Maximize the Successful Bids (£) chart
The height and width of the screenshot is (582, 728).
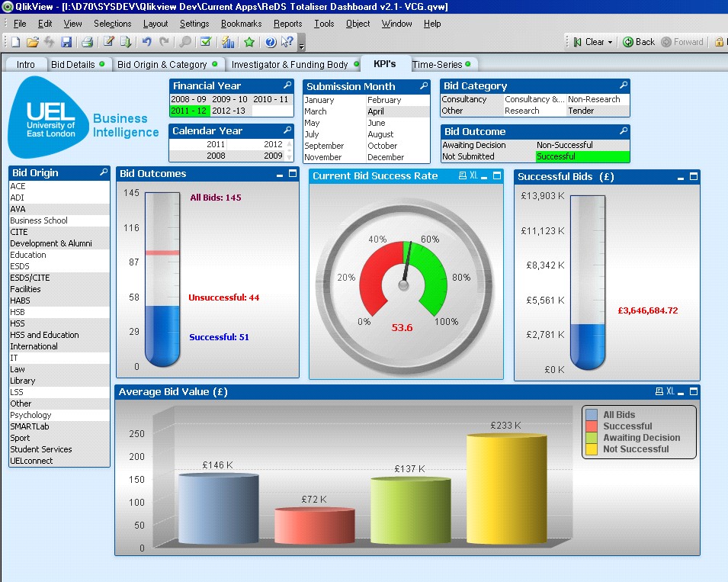click(x=694, y=176)
